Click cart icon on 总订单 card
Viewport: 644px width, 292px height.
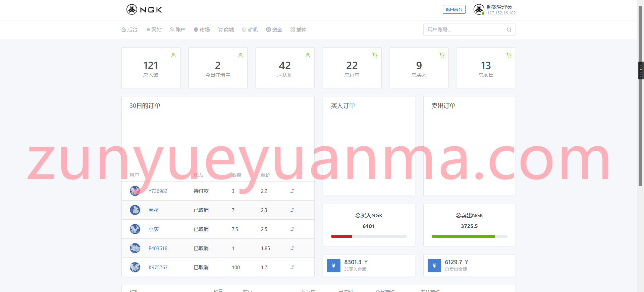375,55
